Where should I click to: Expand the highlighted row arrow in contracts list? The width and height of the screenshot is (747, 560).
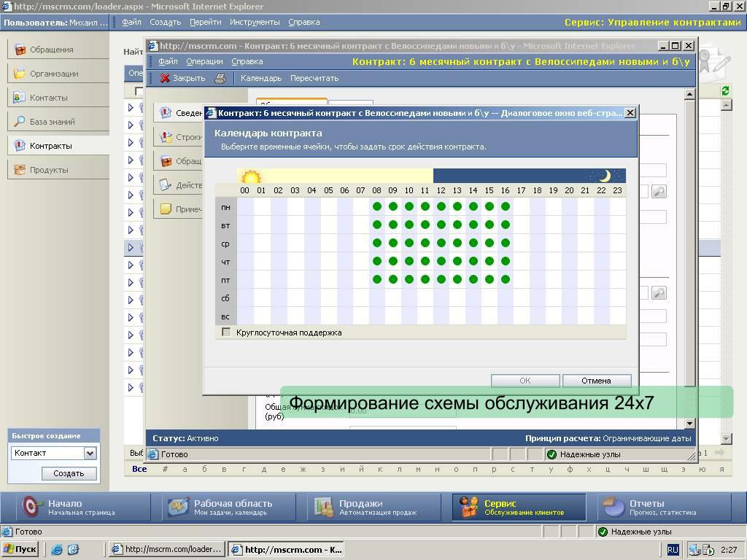[x=131, y=248]
